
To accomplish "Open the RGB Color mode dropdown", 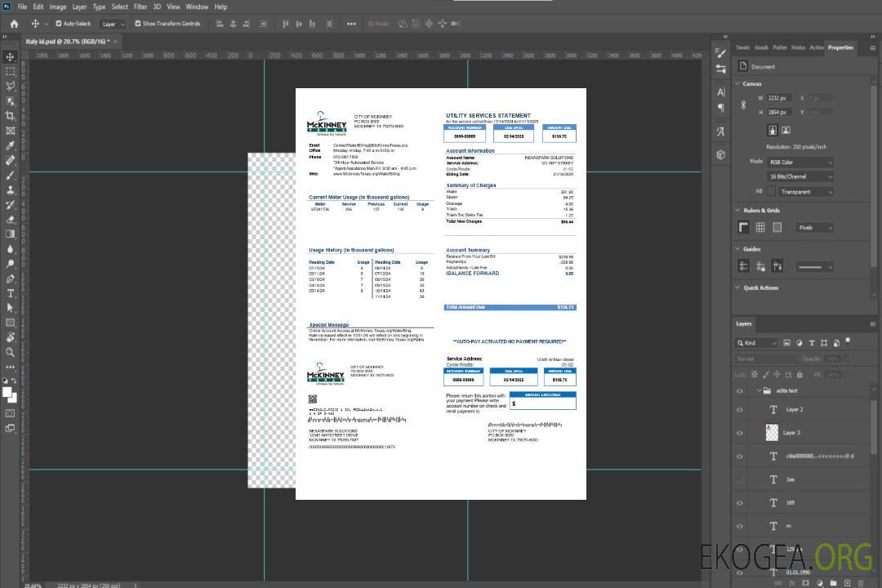I will 800,162.
